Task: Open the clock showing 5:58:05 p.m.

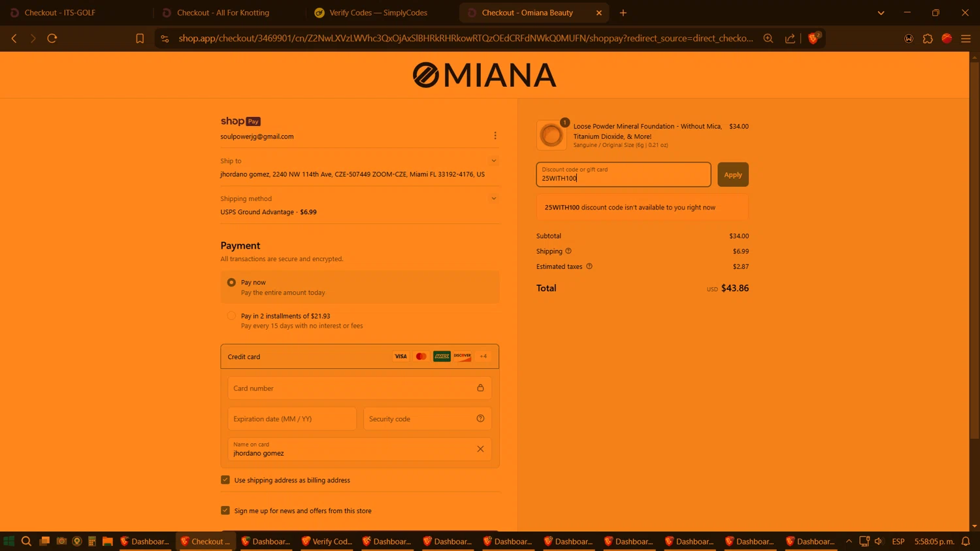Action: (934, 541)
